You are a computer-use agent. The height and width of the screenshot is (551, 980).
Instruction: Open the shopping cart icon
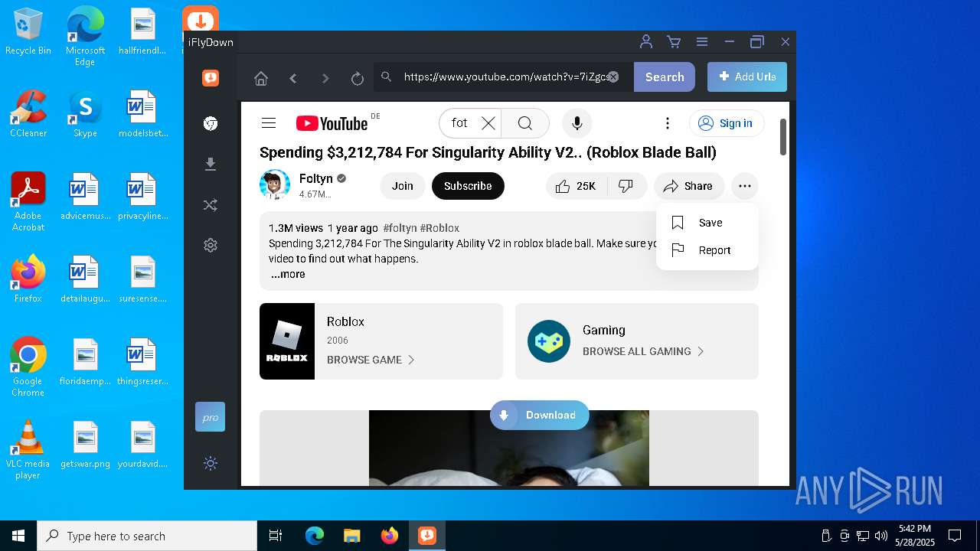pyautogui.click(x=674, y=42)
